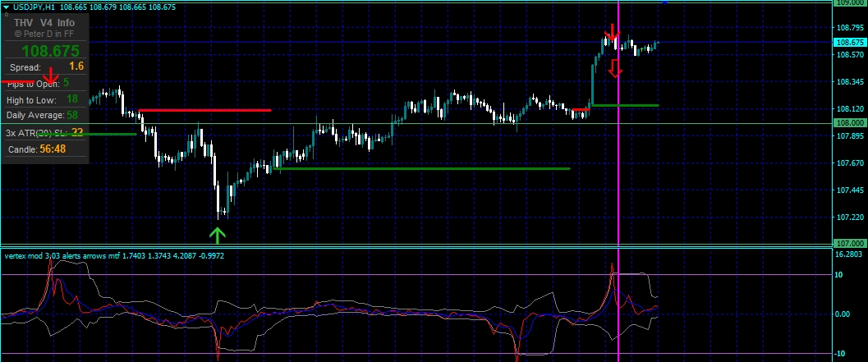
Task: Click the 108.795 price axis label
Action: (851, 28)
